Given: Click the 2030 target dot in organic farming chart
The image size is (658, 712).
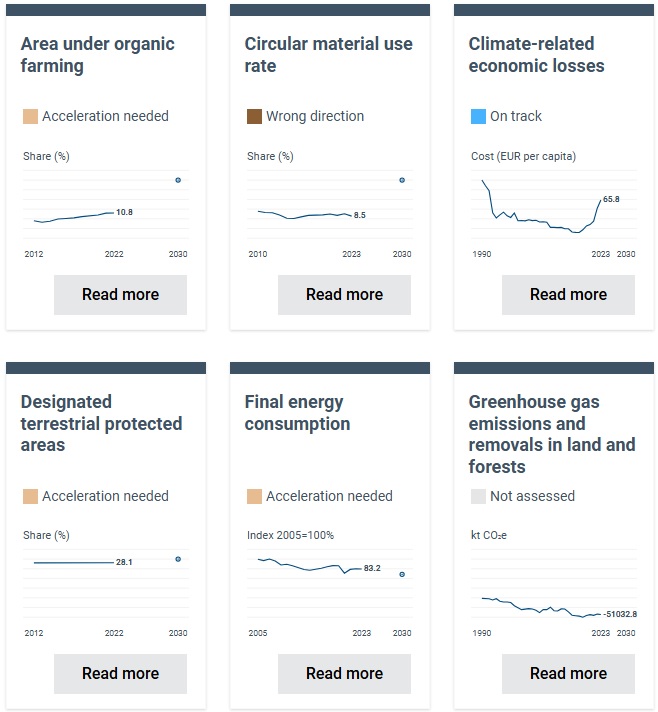Looking at the screenshot, I should [178, 180].
